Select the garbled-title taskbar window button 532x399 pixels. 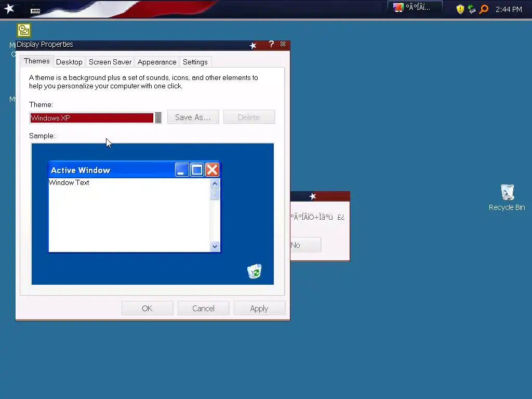click(415, 7)
